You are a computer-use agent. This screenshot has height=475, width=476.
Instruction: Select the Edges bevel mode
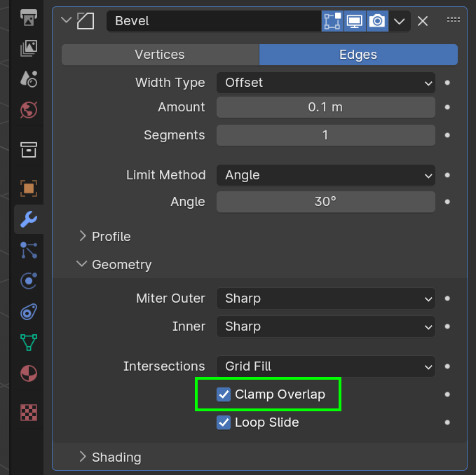[358, 55]
